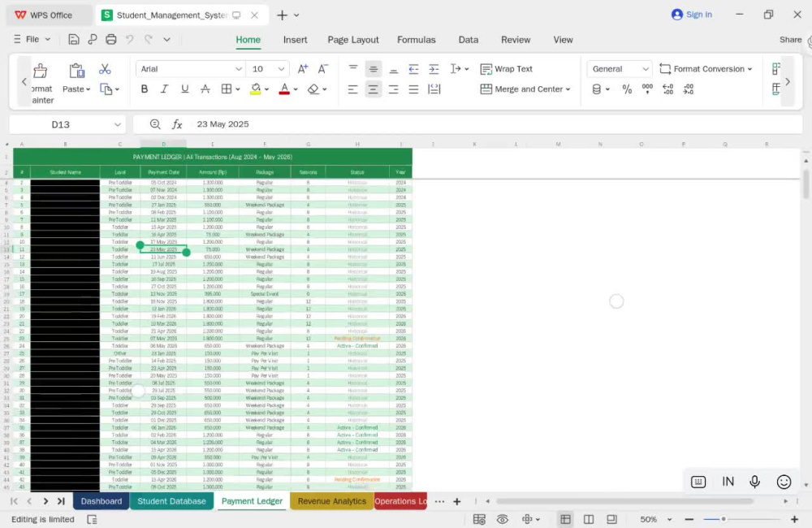Click the zoom slider handle
The image size is (812, 528).
coord(723,519)
